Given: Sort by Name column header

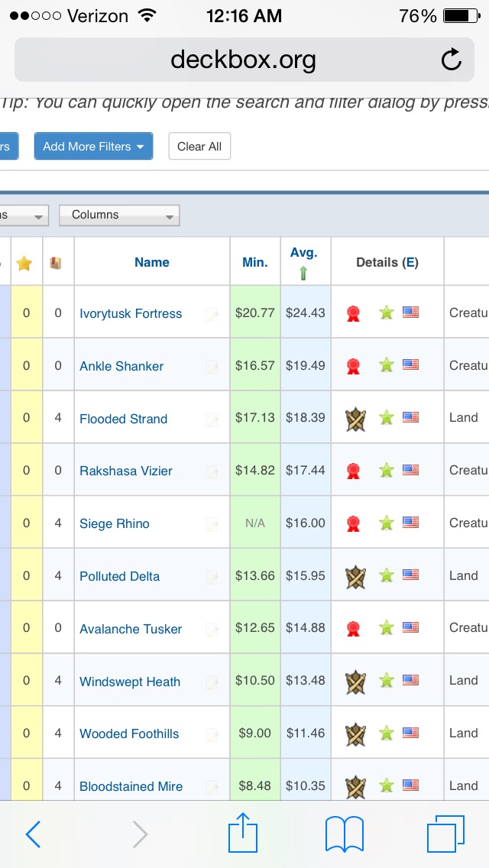Looking at the screenshot, I should (x=151, y=262).
